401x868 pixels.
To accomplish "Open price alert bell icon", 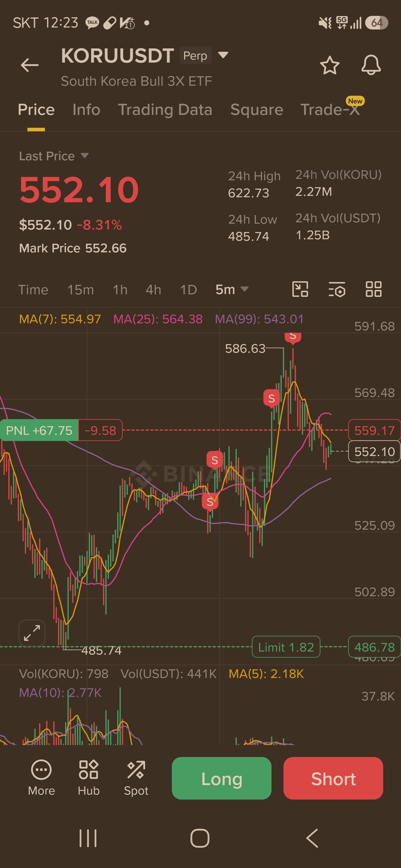I will pos(371,65).
